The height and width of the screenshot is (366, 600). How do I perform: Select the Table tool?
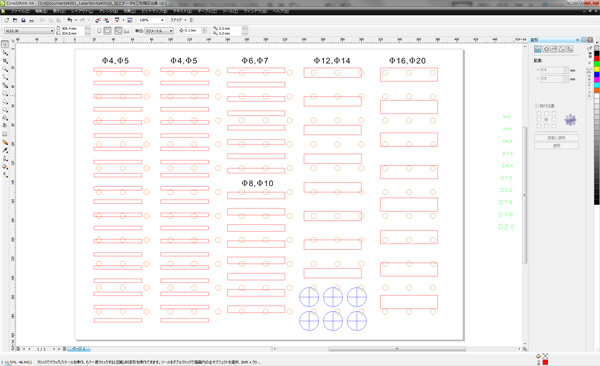pos(5,134)
